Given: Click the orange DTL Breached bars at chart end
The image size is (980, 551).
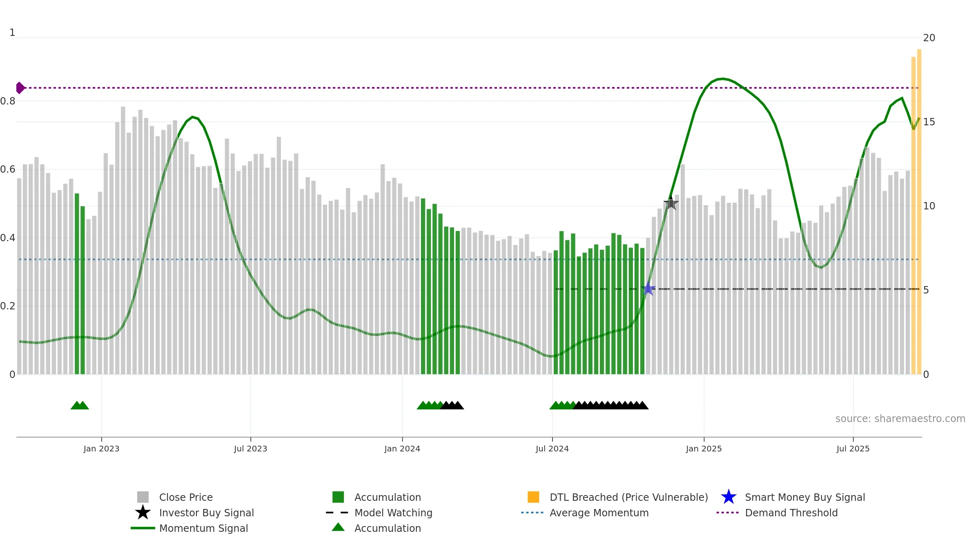Looking at the screenshot, I should click(916, 212).
